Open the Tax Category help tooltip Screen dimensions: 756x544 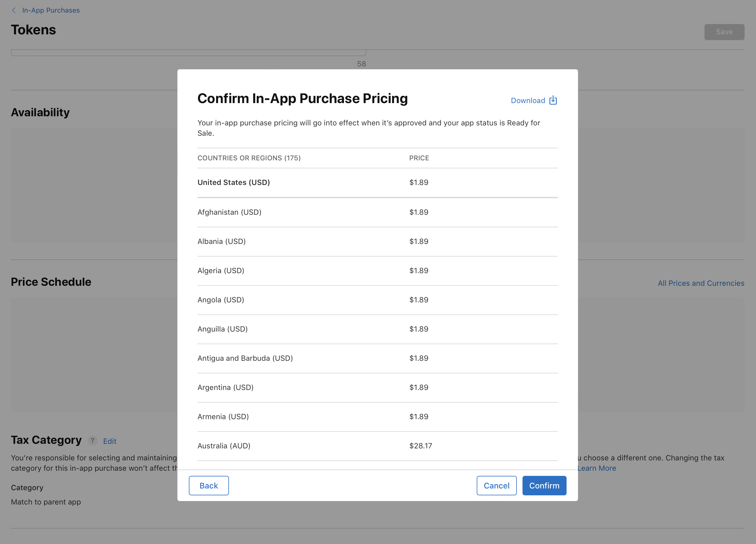point(92,441)
